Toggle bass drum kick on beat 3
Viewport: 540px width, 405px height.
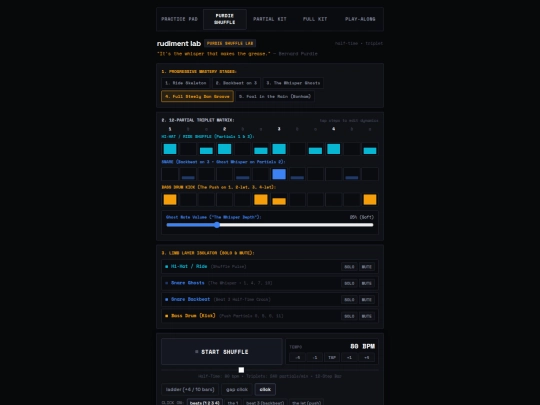pyautogui.click(x=279, y=199)
